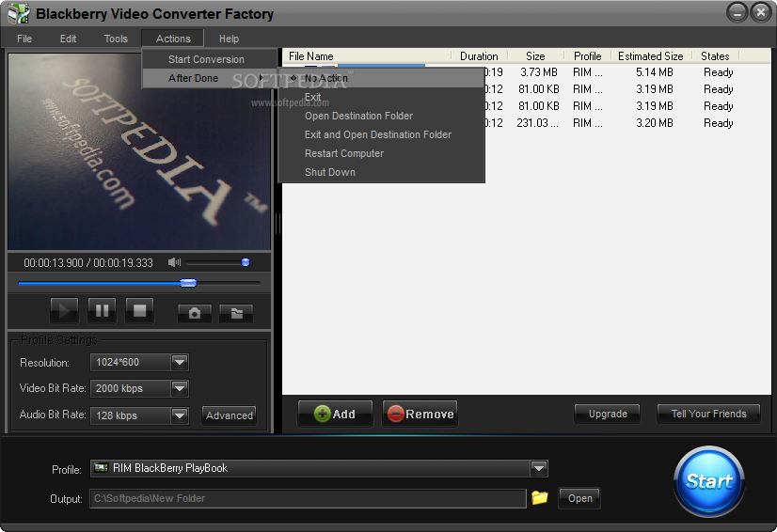This screenshot has height=532, width=777.
Task: Open the output folder with Open button
Action: point(579,498)
